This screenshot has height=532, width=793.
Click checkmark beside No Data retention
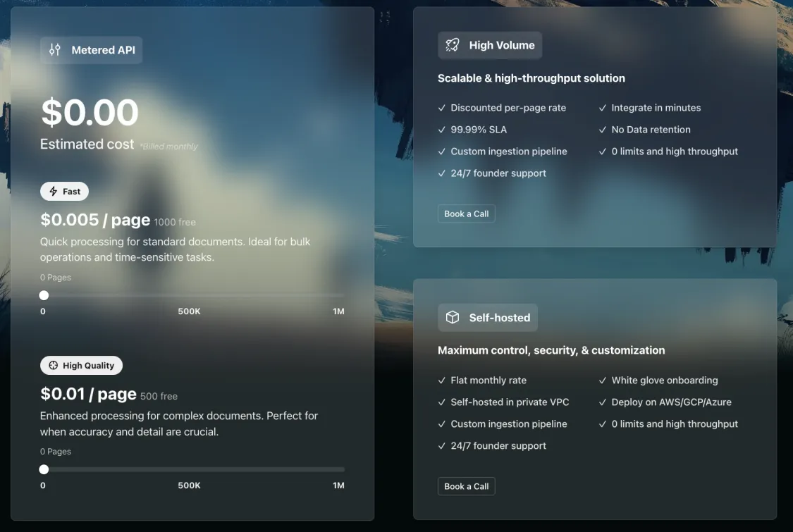pos(603,130)
